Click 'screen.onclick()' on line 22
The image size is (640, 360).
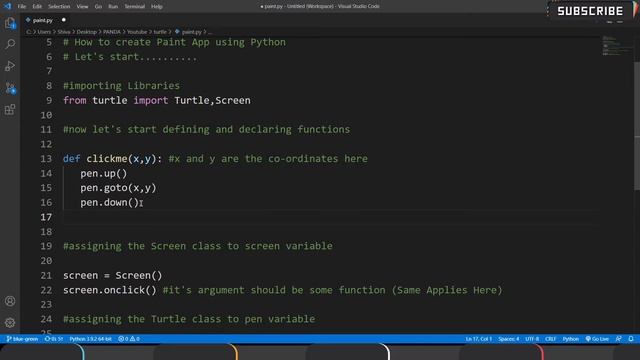click(x=110, y=290)
